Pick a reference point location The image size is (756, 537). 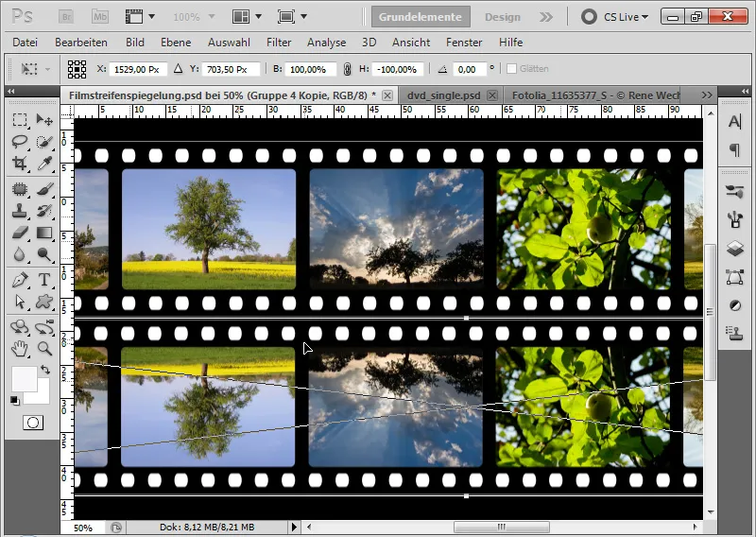tap(77, 69)
